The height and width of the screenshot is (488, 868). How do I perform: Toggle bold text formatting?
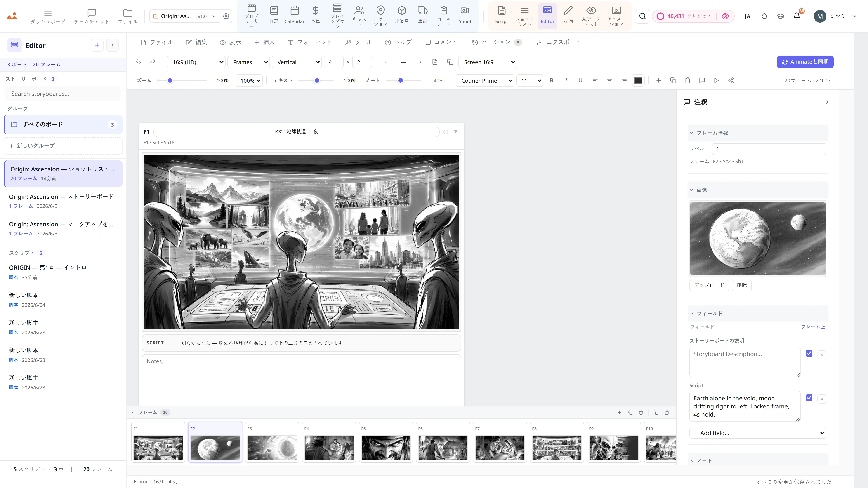[551, 80]
